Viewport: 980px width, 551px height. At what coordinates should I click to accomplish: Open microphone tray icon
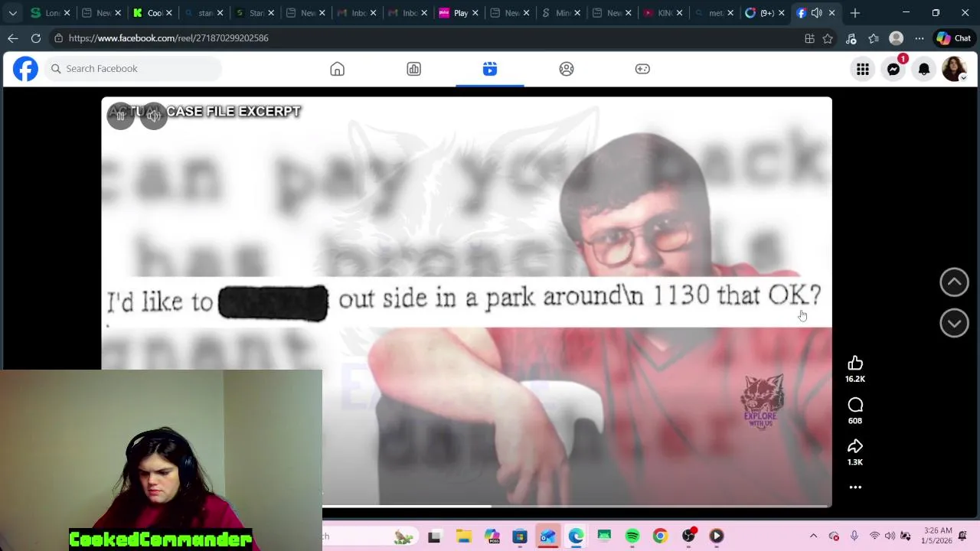pos(854,536)
